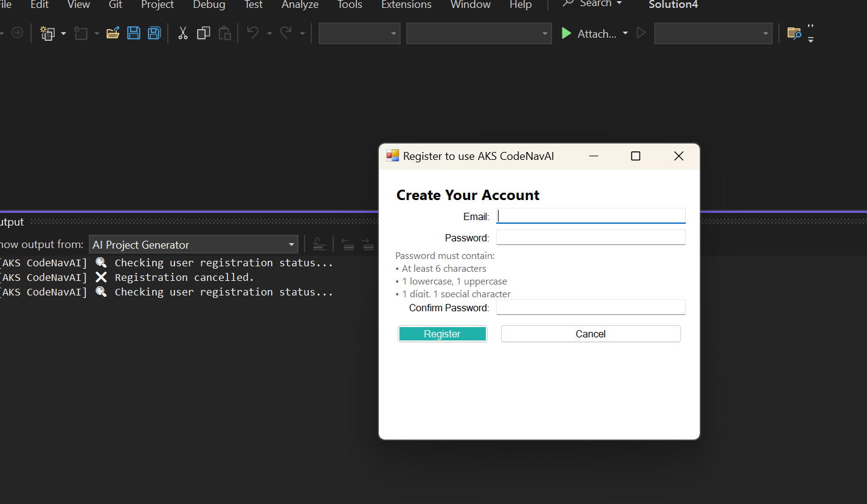This screenshot has height=504, width=867.
Task: Open the Attach button dropdown arrow
Action: coord(625,33)
